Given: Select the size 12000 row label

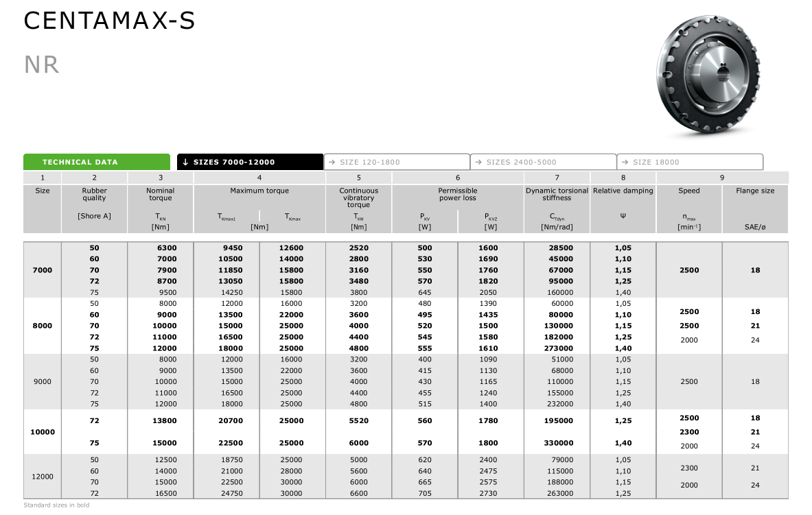Looking at the screenshot, I should click(43, 477).
